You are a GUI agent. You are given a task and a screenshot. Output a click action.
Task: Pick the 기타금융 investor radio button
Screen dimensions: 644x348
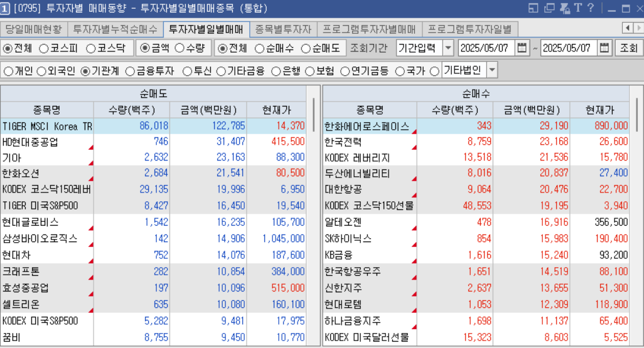click(221, 71)
